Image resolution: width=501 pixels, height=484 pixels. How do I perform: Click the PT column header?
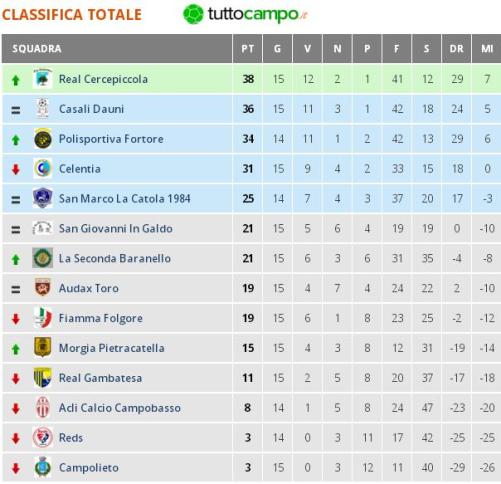[x=248, y=49]
